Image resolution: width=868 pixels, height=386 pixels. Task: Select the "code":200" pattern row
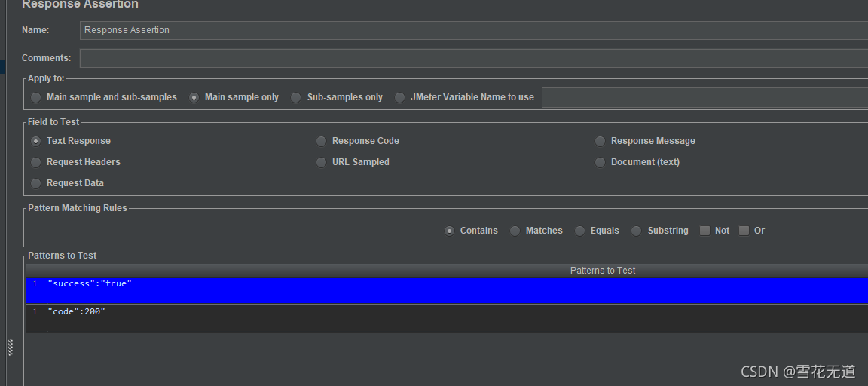[x=447, y=318]
